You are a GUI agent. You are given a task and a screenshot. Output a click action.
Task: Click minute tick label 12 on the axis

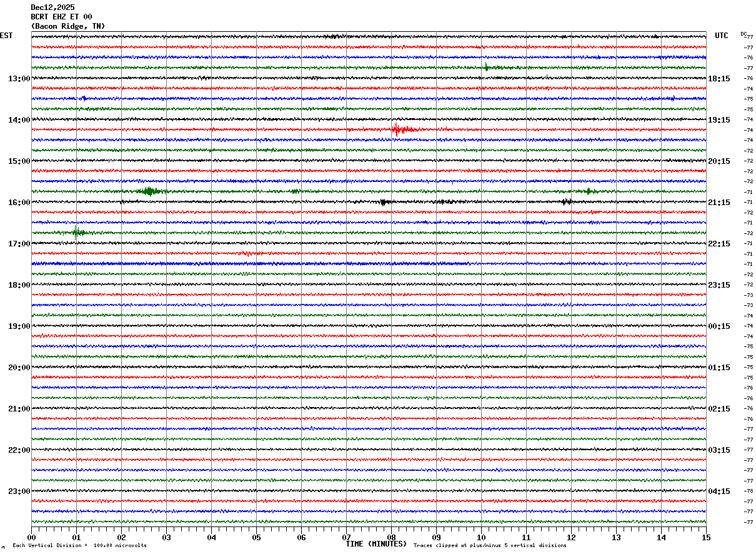[x=571, y=537]
